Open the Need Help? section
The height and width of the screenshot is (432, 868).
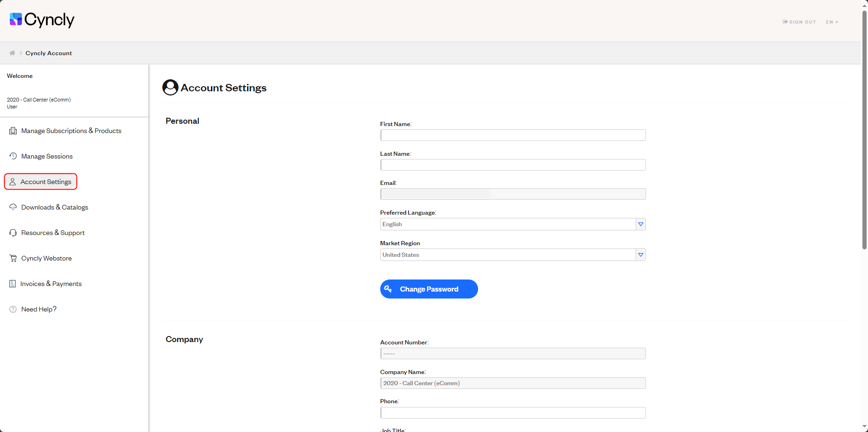[39, 309]
